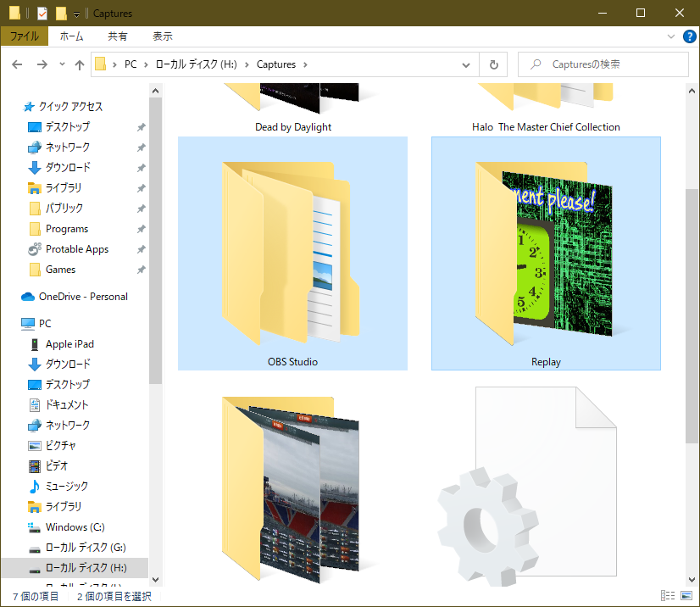Expand the chevron after Captures in breadcrumb

[x=305, y=64]
